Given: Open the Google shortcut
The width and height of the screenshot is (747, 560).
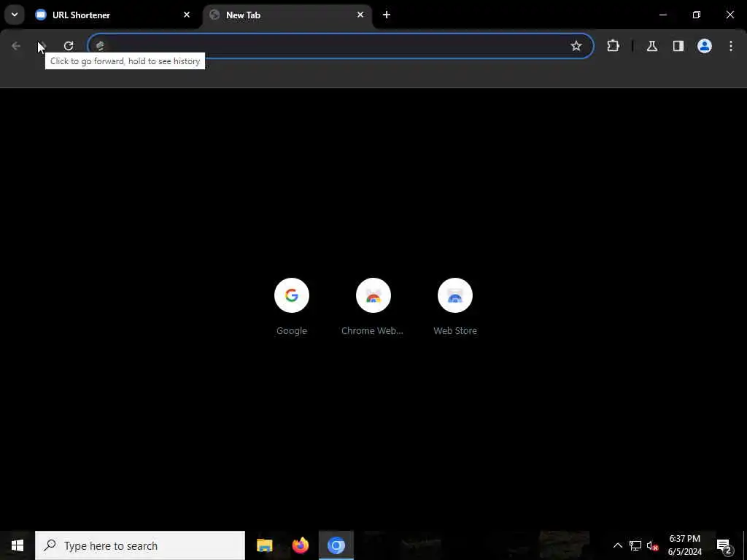Looking at the screenshot, I should pyautogui.click(x=292, y=307).
